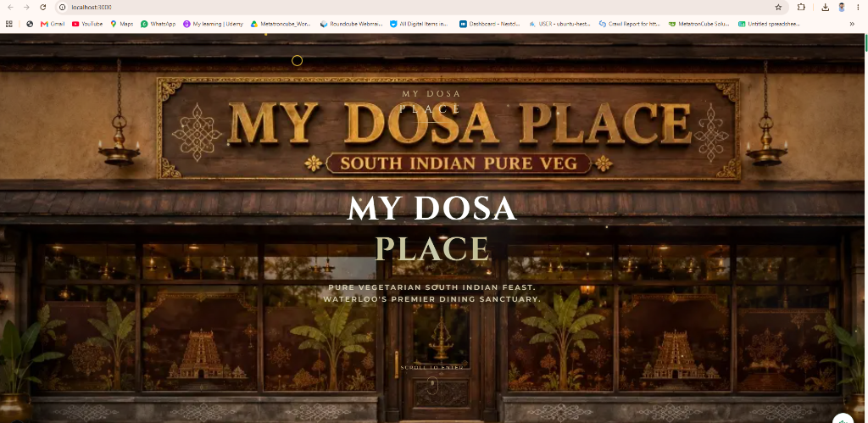Open the My learning Udemy bookmark
Image resolution: width=868 pixels, height=423 pixels.
213,24
